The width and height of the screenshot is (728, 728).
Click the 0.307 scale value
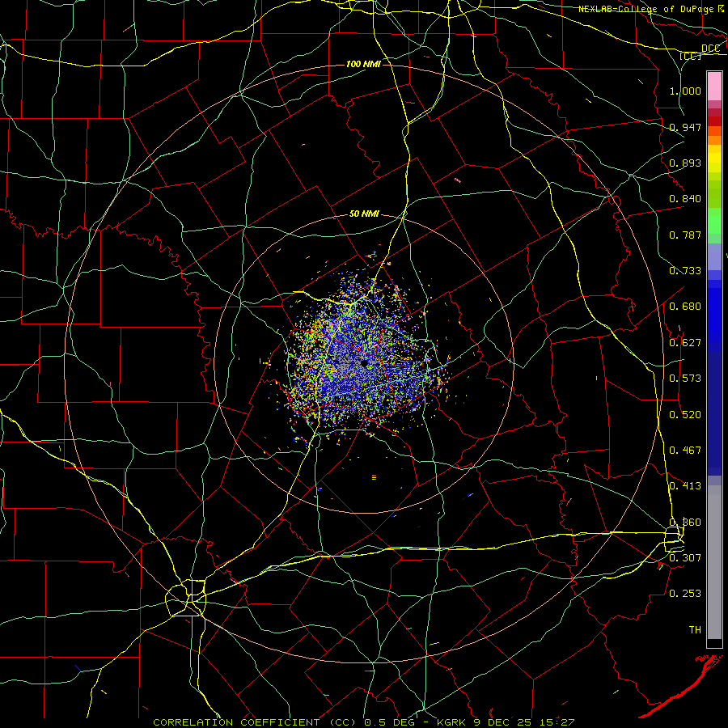tap(685, 557)
